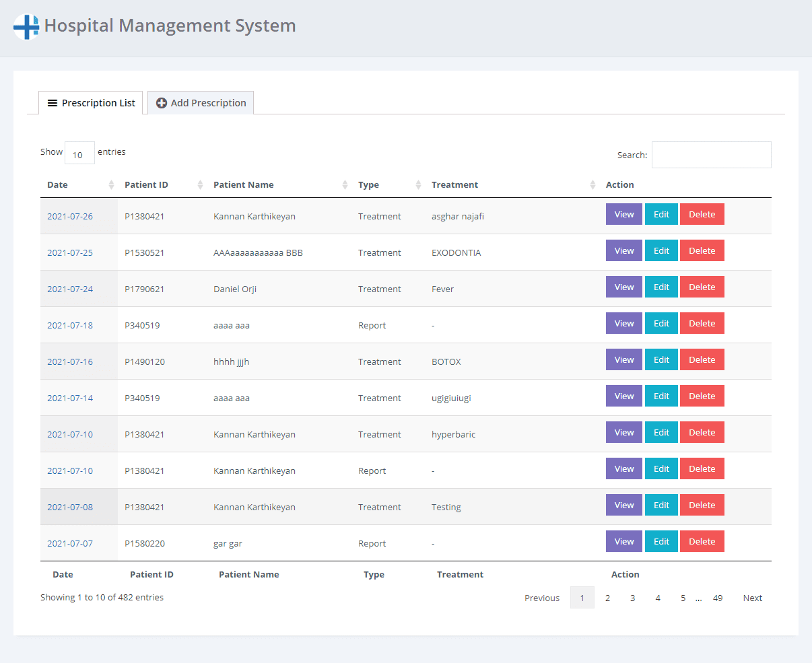The width and height of the screenshot is (812, 663).
Task: Go to page 2 of the prescription list
Action: (x=607, y=598)
